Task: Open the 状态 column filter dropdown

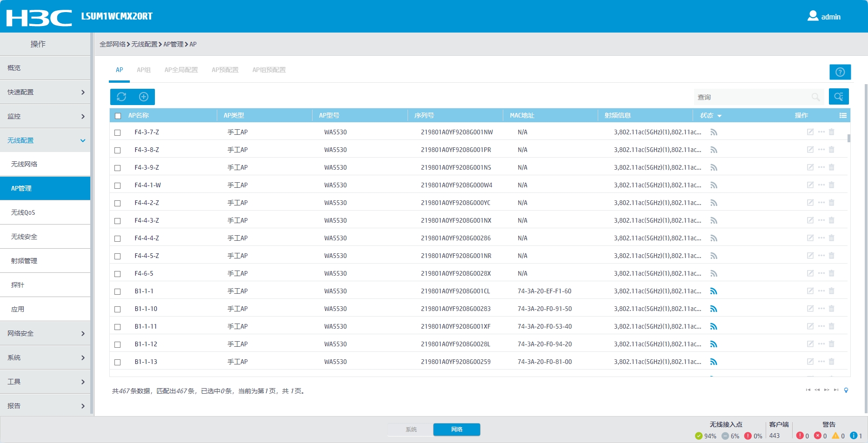Action: tap(719, 116)
